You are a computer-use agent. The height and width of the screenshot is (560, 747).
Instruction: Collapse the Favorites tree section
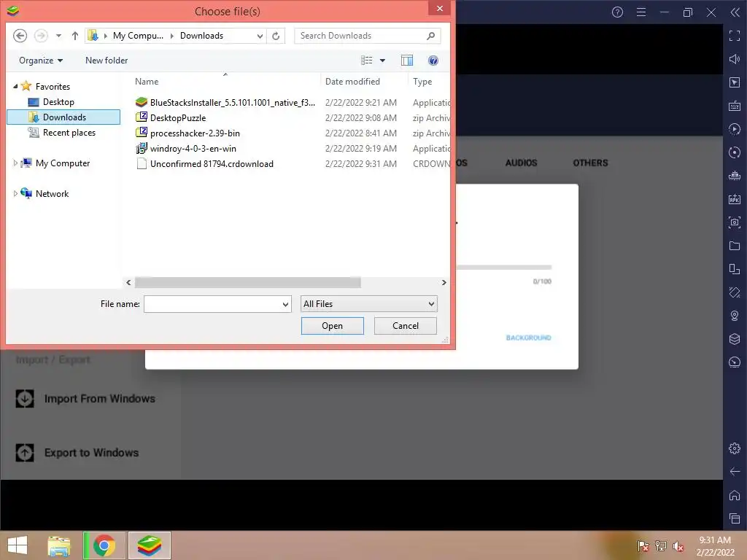15,86
